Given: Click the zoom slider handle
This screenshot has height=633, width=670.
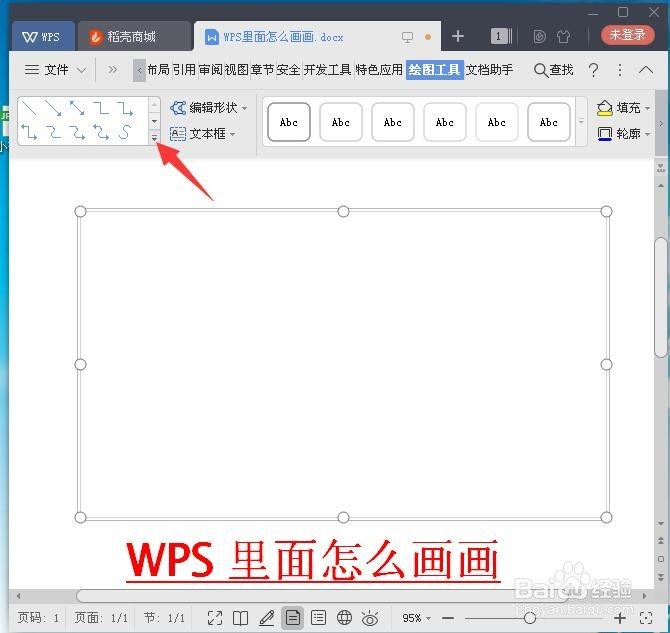Looking at the screenshot, I should coord(530,618).
